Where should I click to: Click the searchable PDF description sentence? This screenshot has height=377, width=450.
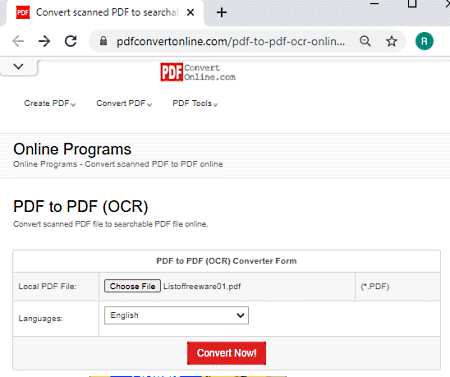[111, 224]
